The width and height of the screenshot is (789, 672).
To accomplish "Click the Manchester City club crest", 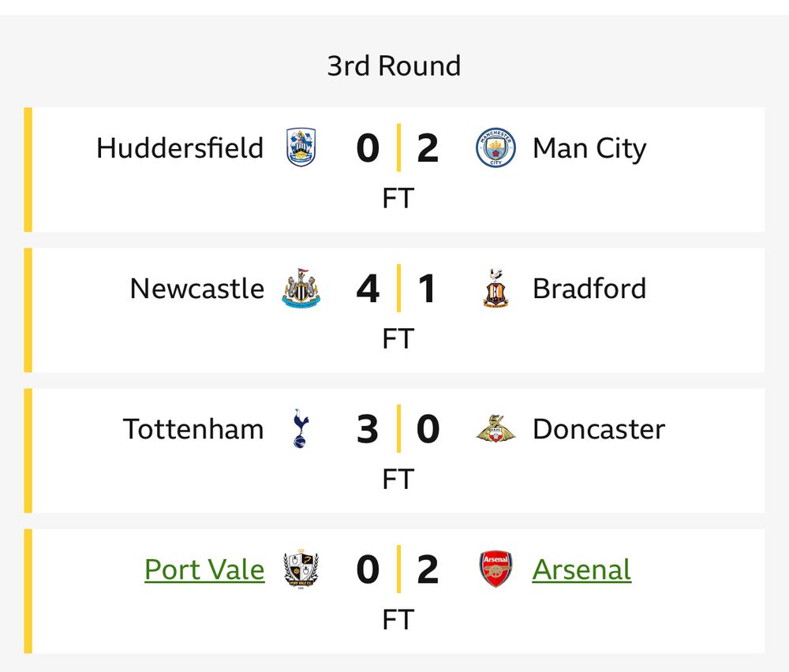I will coord(495,148).
